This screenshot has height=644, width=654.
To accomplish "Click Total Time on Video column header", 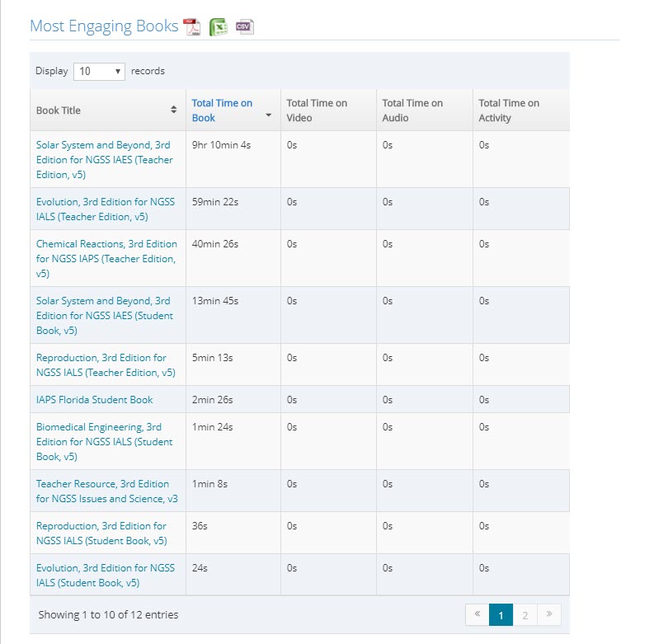I will 317,110.
